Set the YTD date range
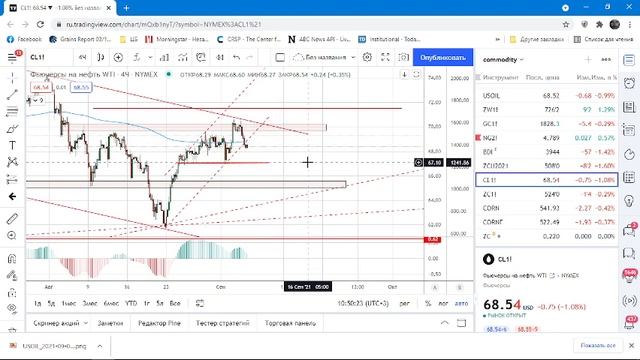640x360 pixels. click(x=131, y=303)
